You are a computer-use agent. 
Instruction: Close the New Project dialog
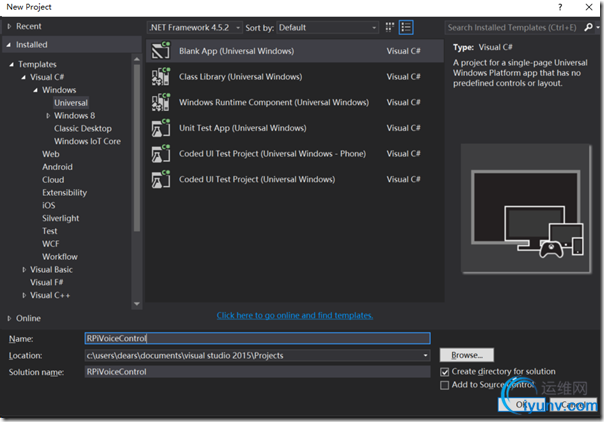coord(589,7)
